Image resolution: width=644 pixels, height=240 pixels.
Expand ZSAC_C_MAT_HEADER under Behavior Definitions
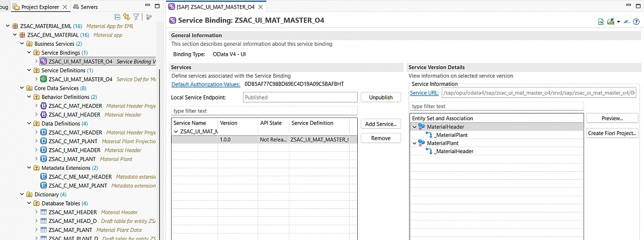pos(36,106)
